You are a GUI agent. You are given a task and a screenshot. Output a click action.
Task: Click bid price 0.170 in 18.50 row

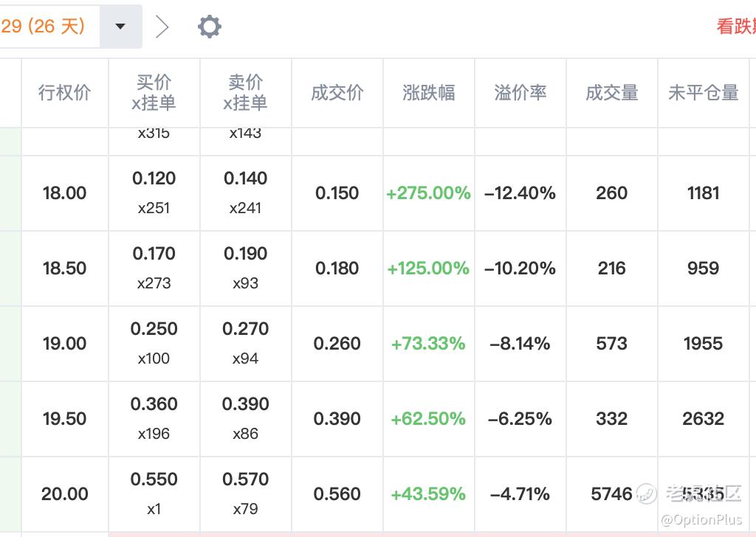point(154,254)
